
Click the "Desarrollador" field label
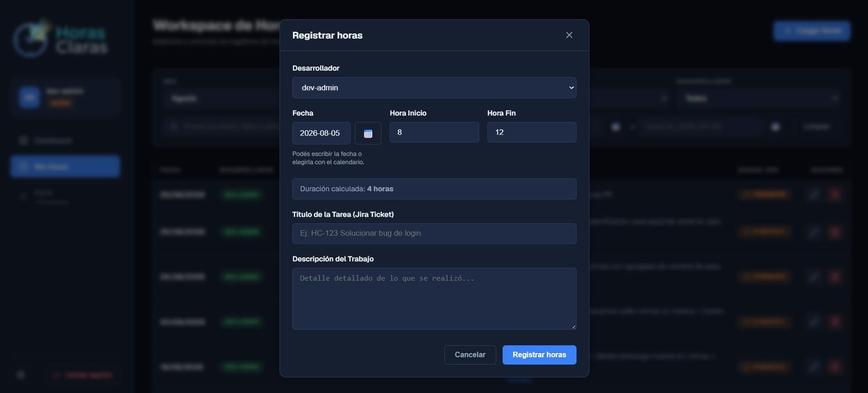(316, 68)
